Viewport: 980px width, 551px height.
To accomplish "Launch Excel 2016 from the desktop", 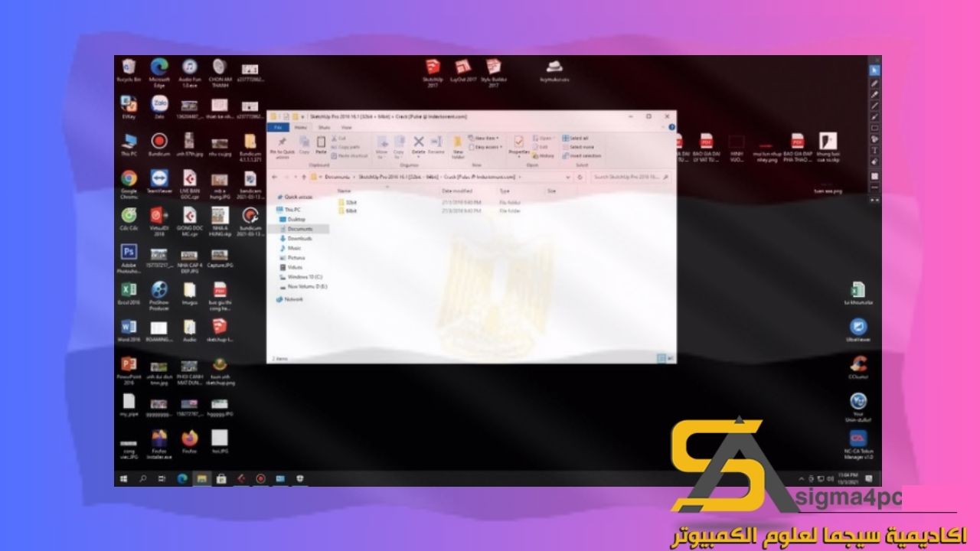I will [129, 293].
